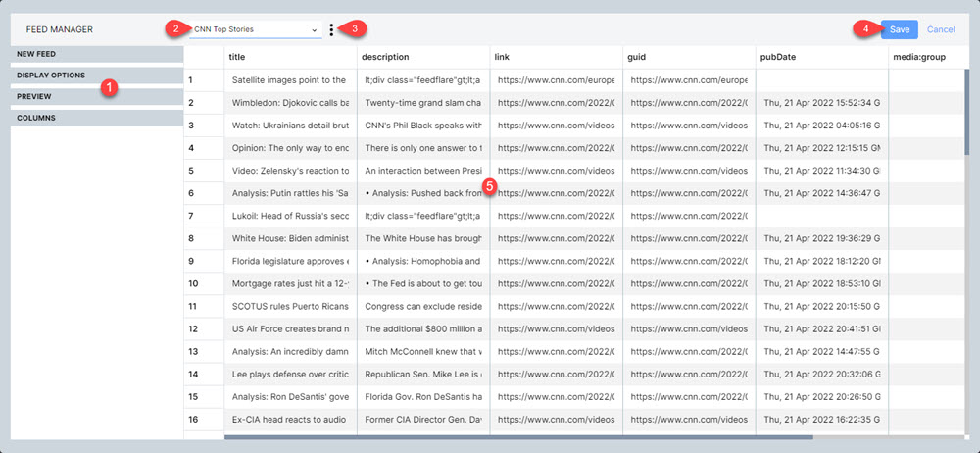
Task: Expand the Preview section
Action: (x=97, y=96)
